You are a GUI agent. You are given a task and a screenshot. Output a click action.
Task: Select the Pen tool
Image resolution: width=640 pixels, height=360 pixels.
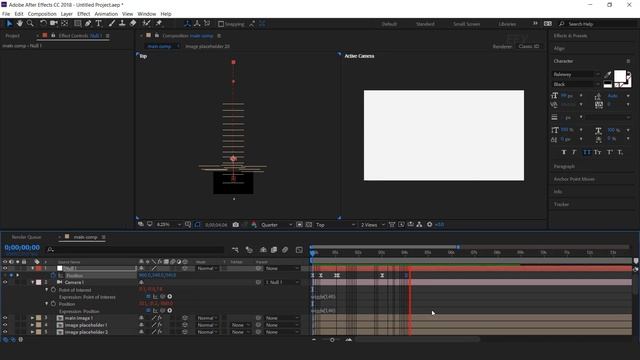click(x=88, y=24)
